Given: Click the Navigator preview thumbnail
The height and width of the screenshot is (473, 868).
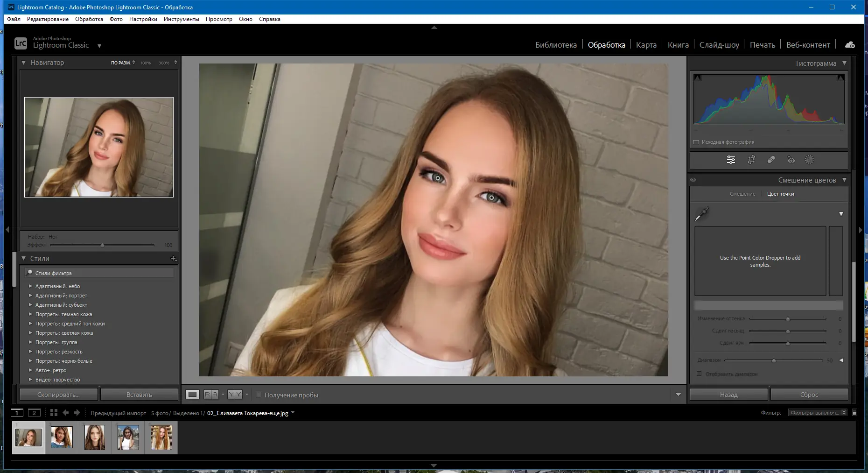Looking at the screenshot, I should pyautogui.click(x=99, y=147).
